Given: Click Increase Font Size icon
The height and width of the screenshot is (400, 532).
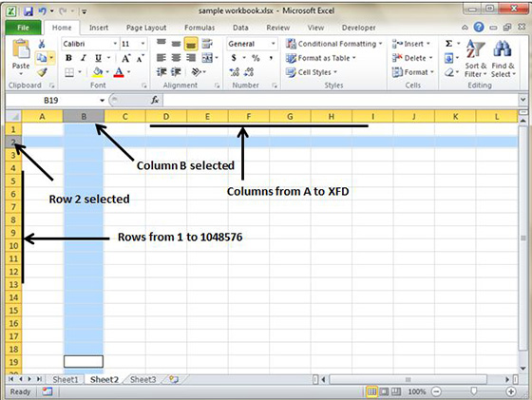Looking at the screenshot, I should coord(125,58).
